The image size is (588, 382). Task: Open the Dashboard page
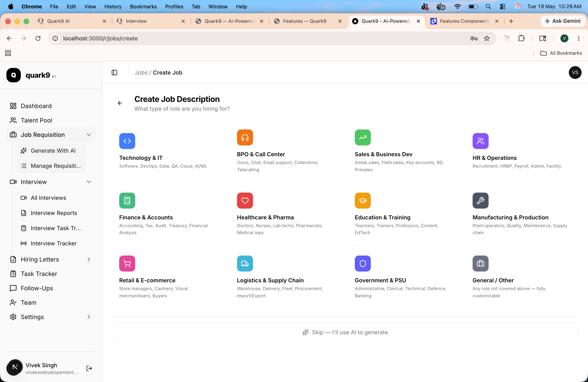tap(51, 106)
